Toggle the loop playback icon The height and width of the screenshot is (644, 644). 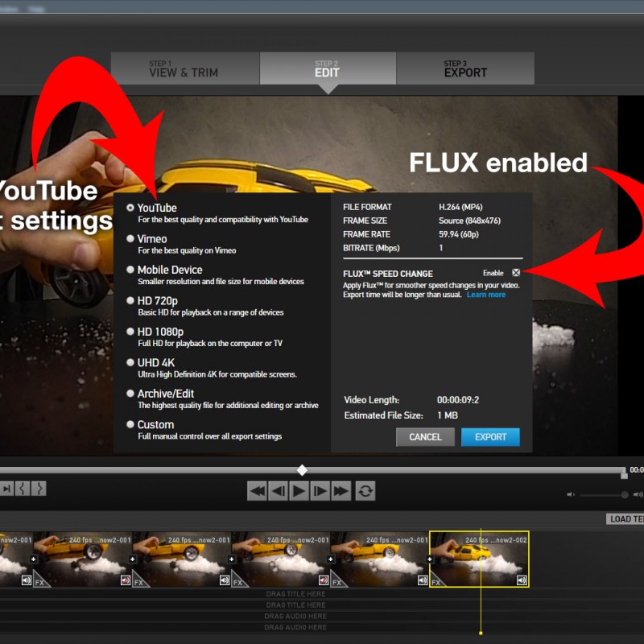365,490
